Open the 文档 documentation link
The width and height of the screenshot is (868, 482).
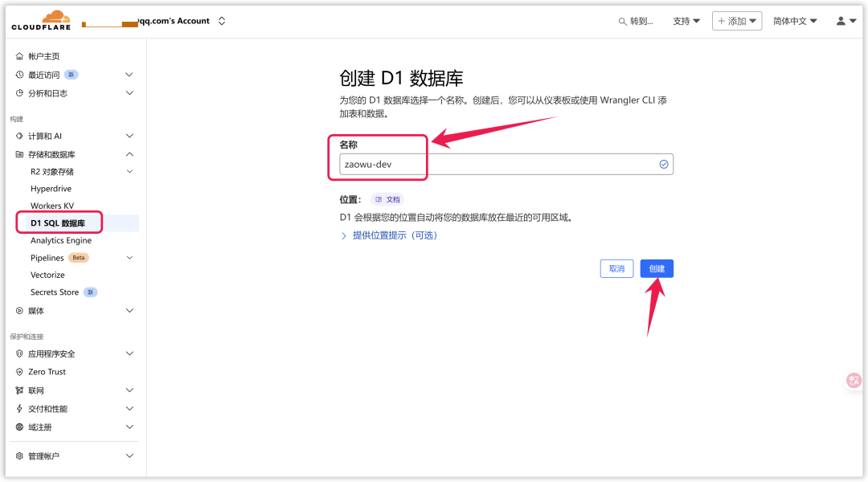click(x=387, y=199)
